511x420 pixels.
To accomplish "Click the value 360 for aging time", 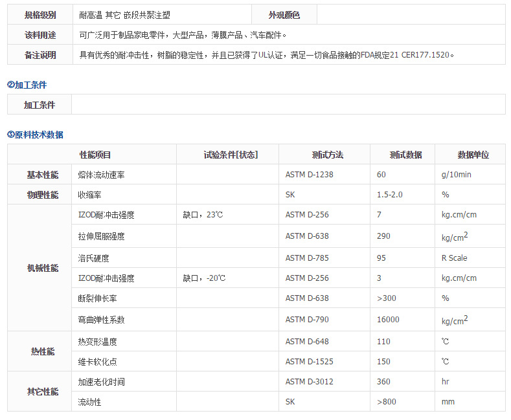I will (x=383, y=382).
